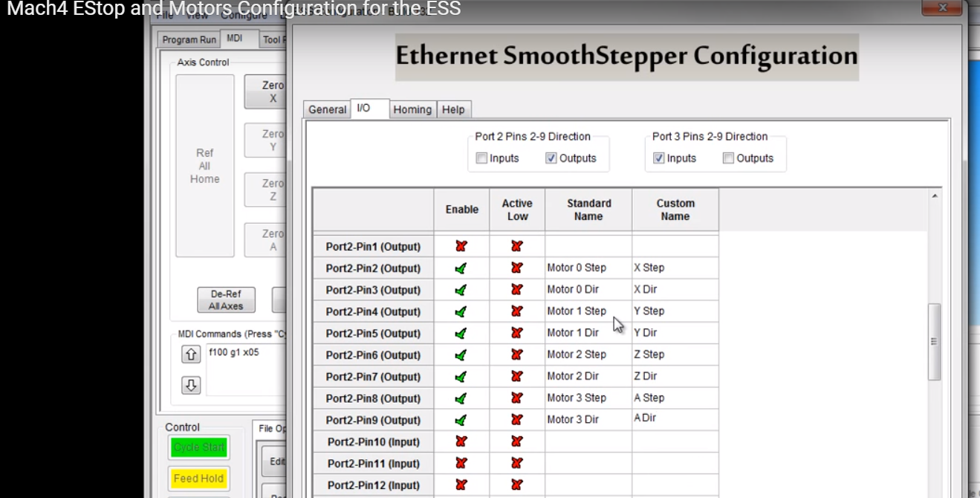This screenshot has width=980, height=498.
Task: Select the I/O tab
Action: coord(370,109)
